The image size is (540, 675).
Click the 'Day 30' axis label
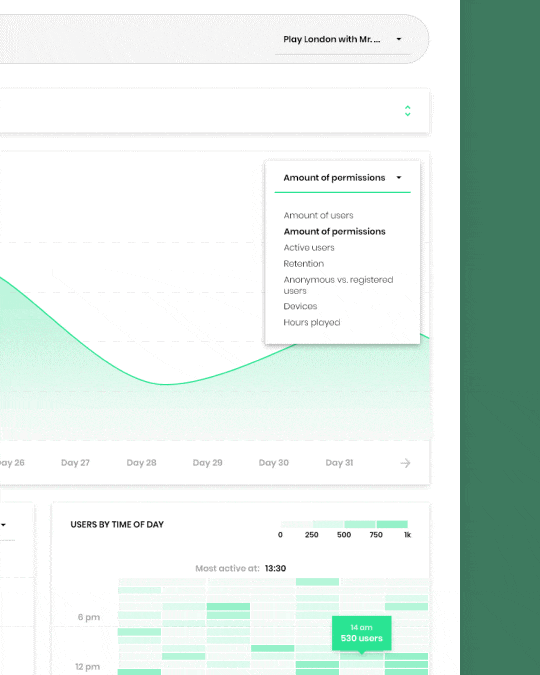tap(273, 463)
